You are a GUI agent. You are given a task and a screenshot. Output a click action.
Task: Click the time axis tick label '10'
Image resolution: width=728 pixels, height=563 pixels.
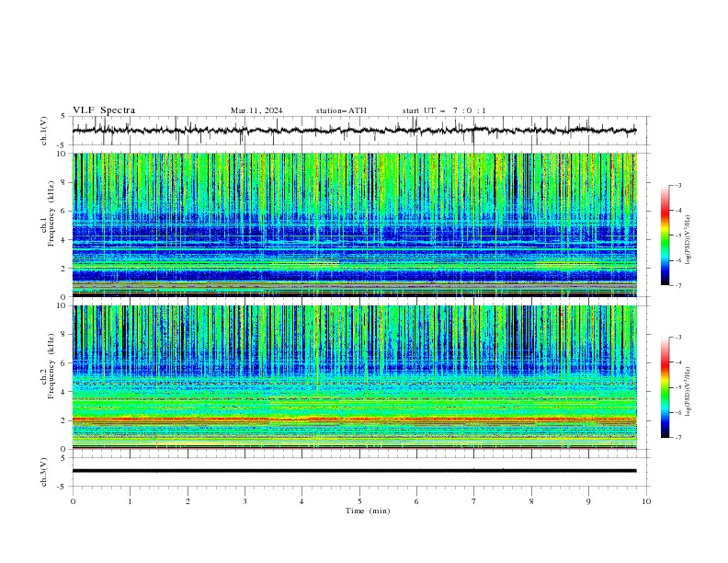(646, 501)
